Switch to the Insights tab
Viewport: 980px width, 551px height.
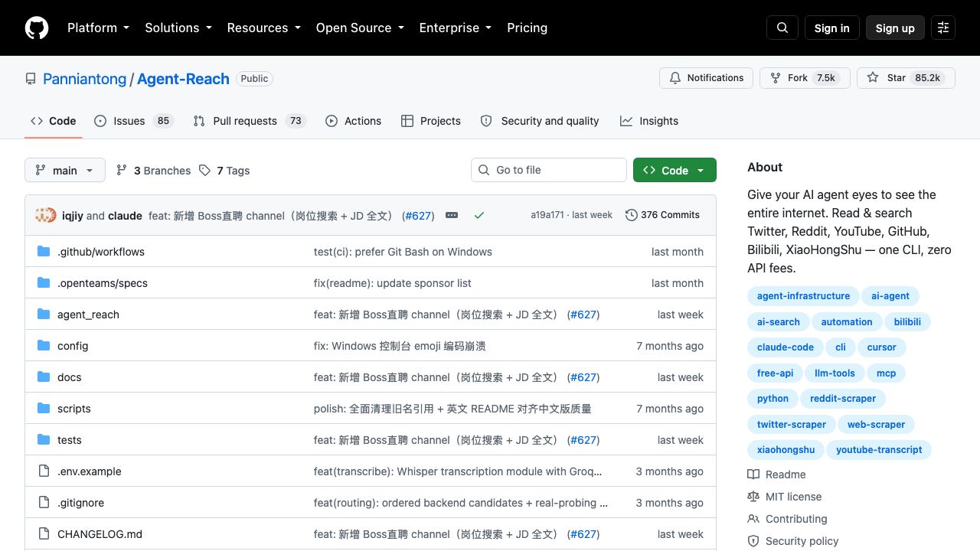point(649,121)
